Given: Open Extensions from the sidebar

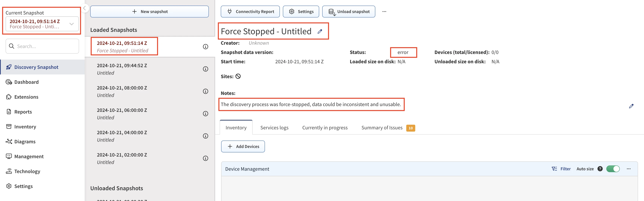Looking at the screenshot, I should point(26,97).
